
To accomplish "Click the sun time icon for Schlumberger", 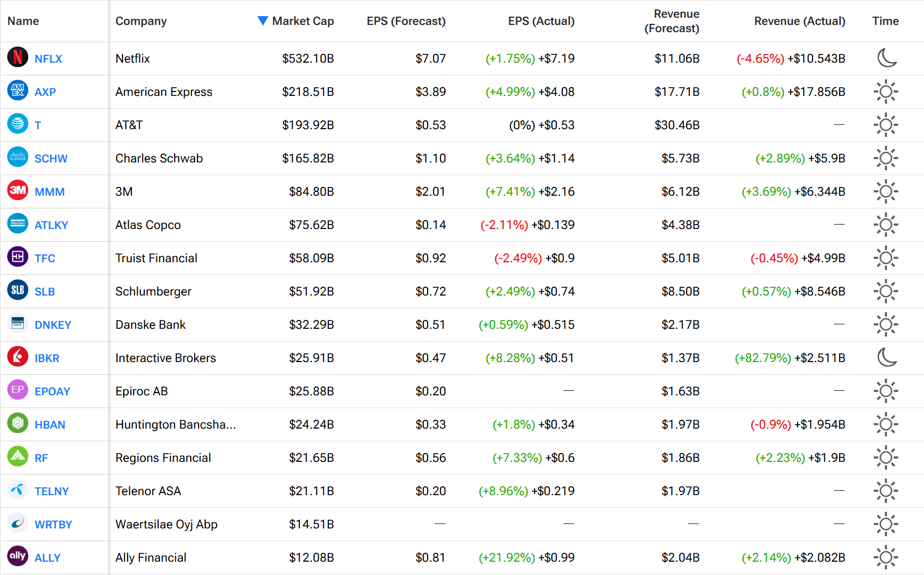I will pyautogui.click(x=886, y=291).
